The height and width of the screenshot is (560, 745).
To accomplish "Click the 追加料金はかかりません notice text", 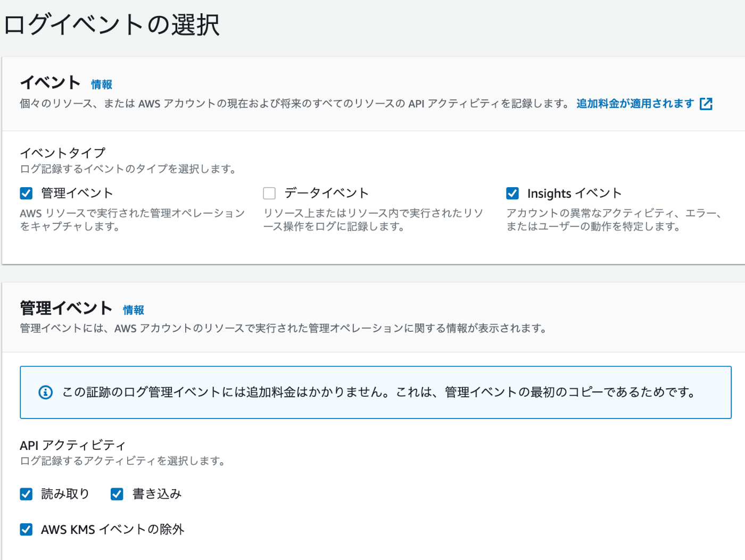I will [x=379, y=392].
